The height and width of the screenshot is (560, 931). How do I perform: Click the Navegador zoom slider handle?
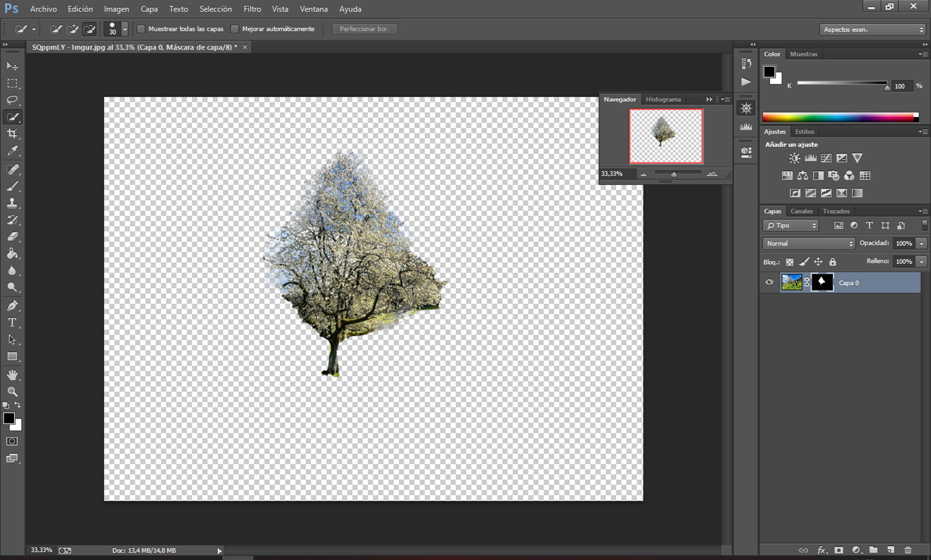(673, 175)
